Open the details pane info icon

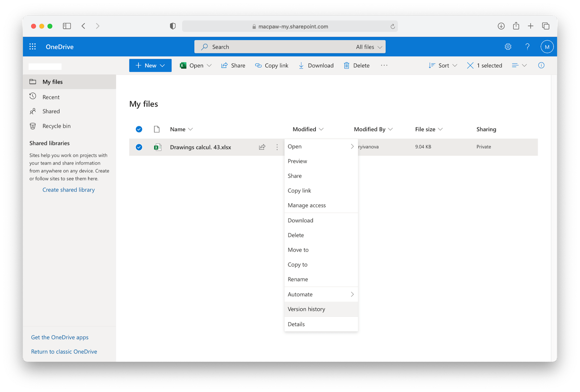[541, 65]
